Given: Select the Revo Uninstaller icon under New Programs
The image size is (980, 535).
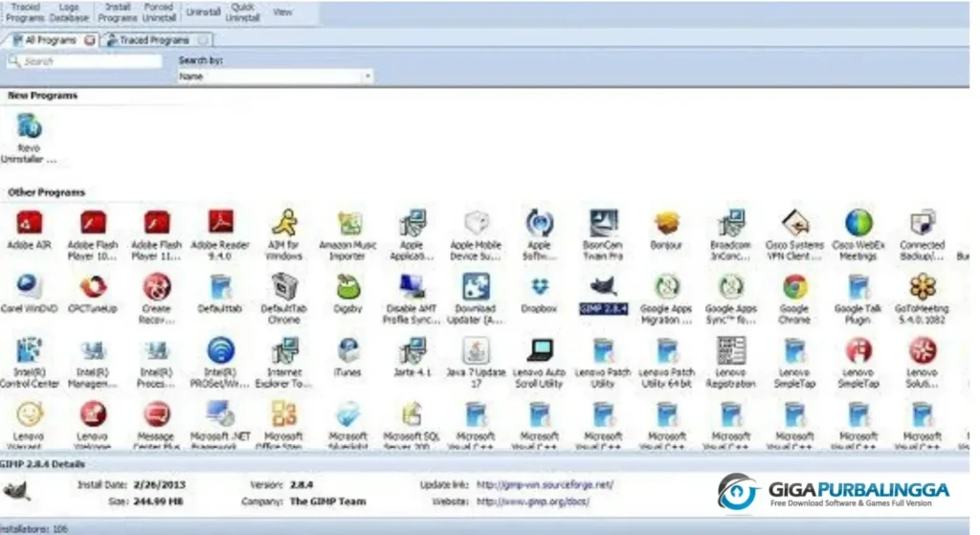Looking at the screenshot, I should point(29,126).
